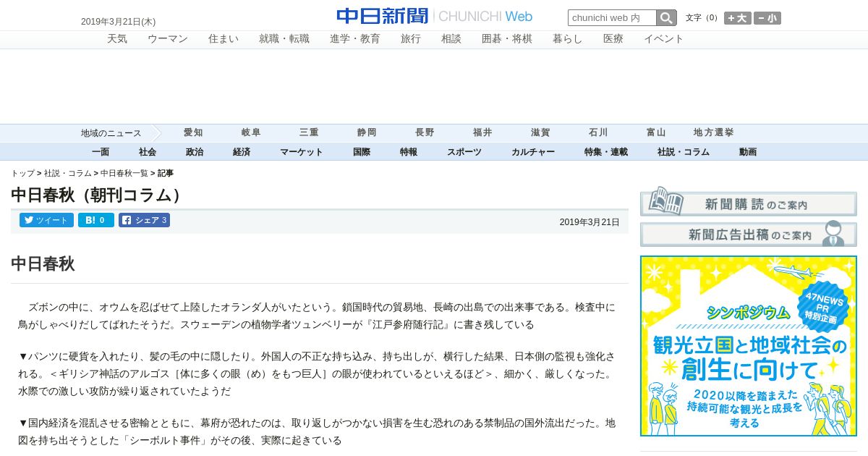Select 石川 regional news
Image resolution: width=868 pixels, height=456 pixels.
[x=598, y=132]
